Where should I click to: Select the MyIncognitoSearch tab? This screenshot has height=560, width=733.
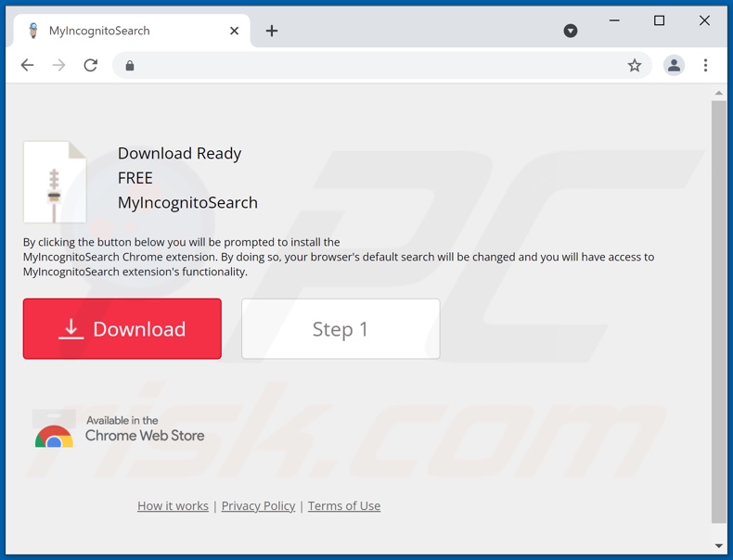[x=132, y=31]
